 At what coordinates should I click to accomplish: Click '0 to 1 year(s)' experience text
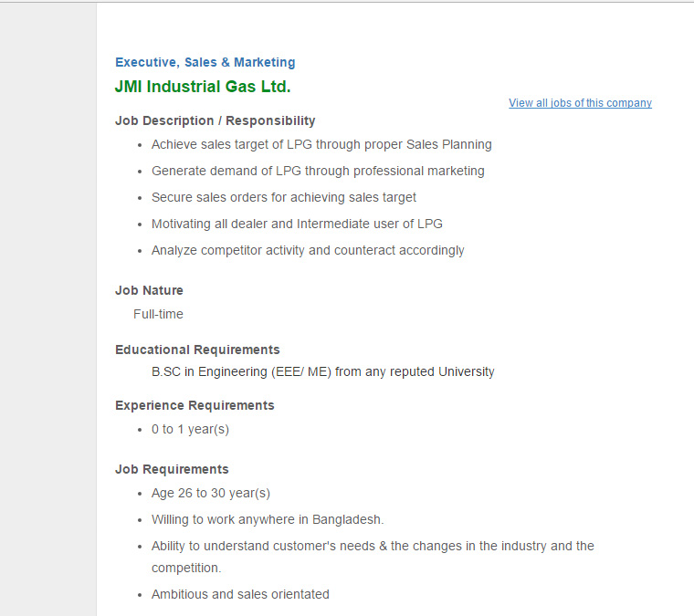(190, 430)
